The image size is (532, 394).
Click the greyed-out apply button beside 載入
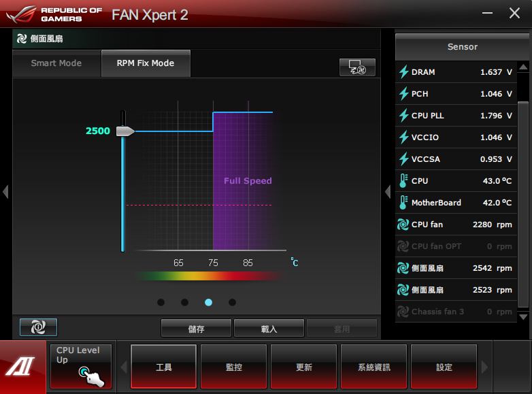coord(342,328)
